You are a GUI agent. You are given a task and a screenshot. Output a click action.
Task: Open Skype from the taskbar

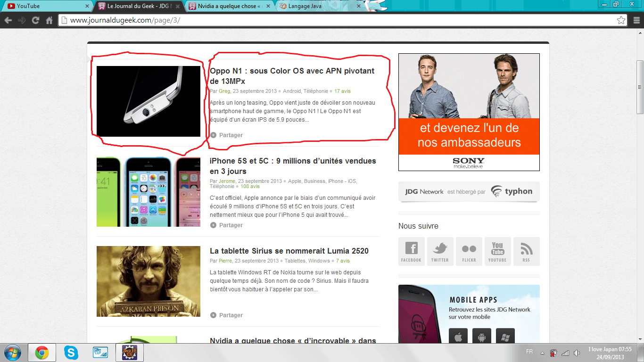point(71,353)
